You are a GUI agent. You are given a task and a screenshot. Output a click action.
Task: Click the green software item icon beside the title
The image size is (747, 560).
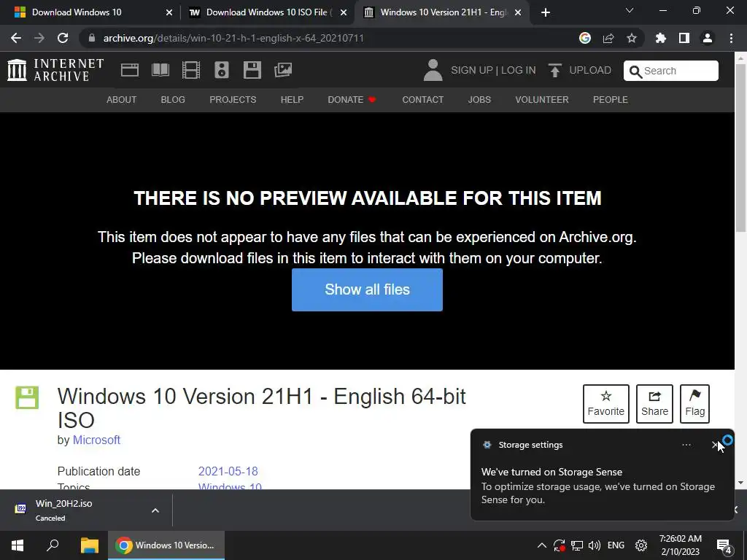click(x=27, y=397)
